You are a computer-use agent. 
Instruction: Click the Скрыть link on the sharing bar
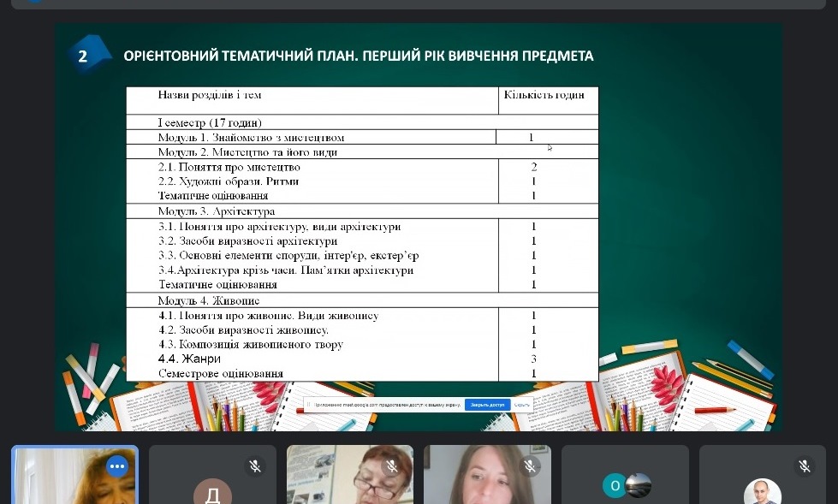[x=522, y=405]
